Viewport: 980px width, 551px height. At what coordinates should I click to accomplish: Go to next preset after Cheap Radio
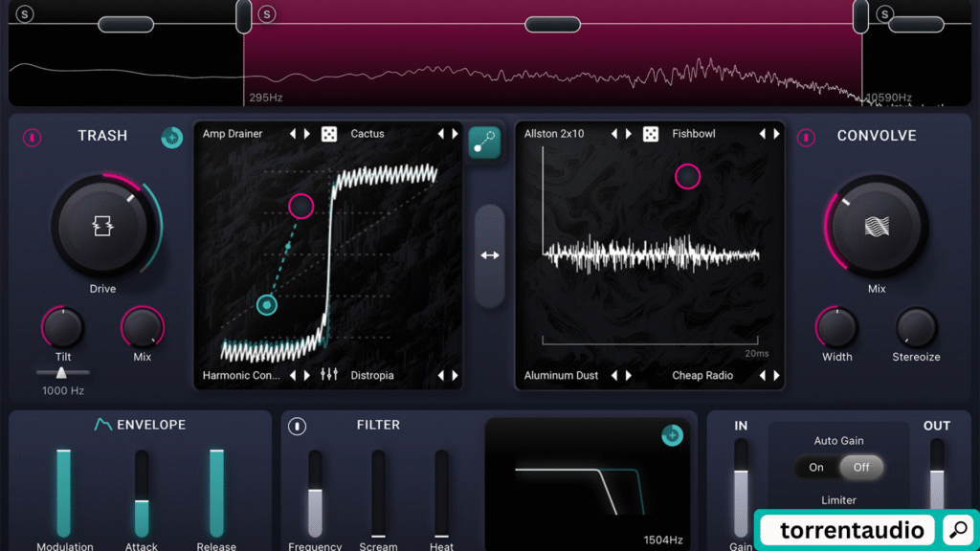[x=776, y=376]
